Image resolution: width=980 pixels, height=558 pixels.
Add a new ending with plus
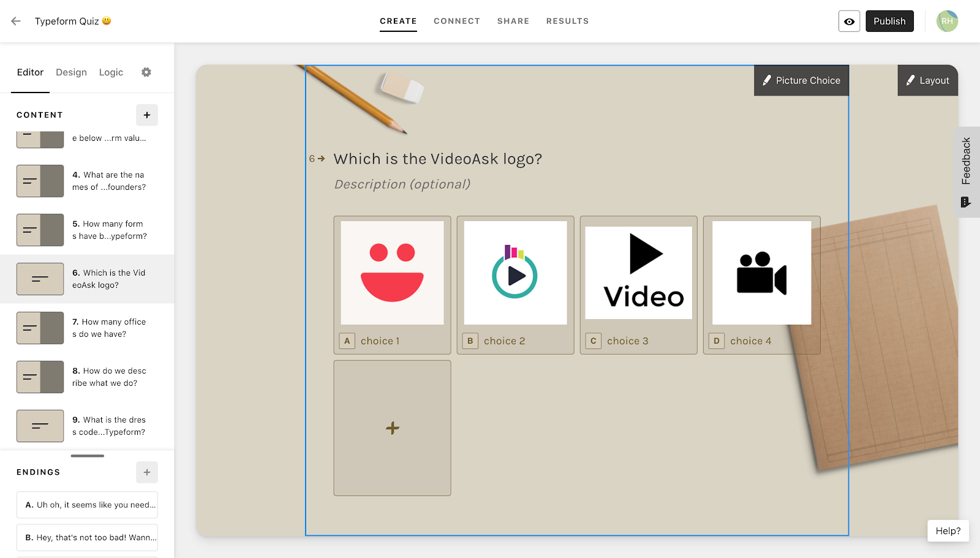[147, 472]
